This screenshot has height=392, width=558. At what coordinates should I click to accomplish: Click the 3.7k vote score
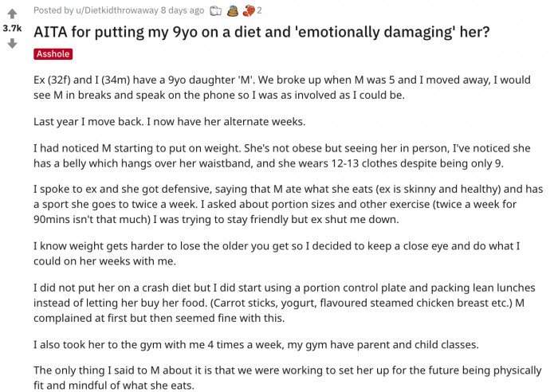coord(12,28)
